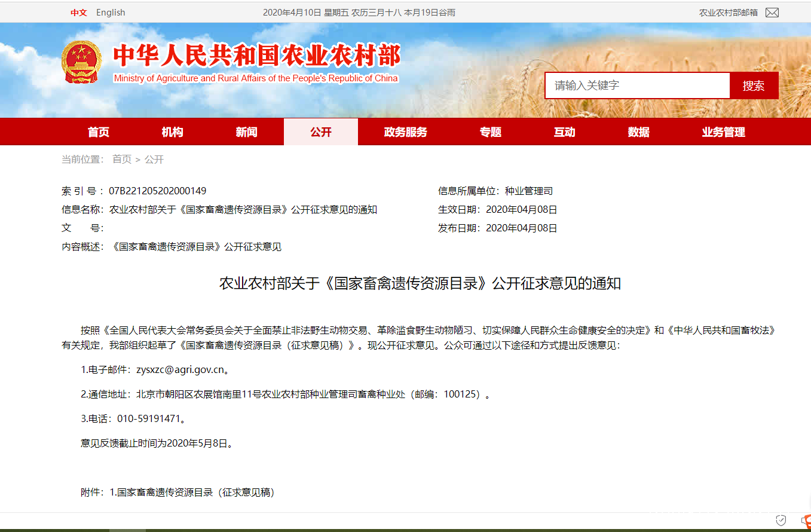Click the department name 种业管理司
Image resolution: width=811 pixels, height=532 pixels.
click(x=529, y=191)
